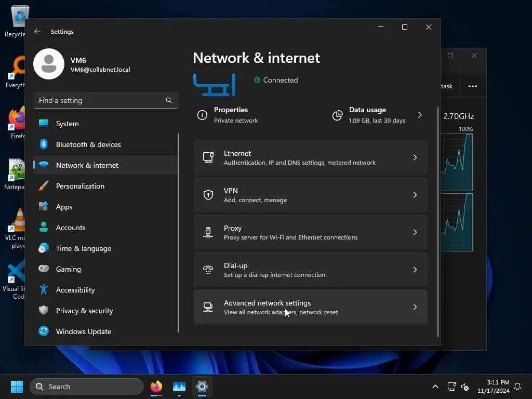Select Personalization category label

(80, 186)
